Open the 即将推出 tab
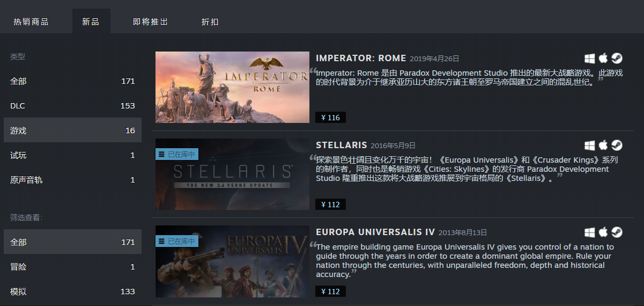644x306 pixels. point(151,21)
